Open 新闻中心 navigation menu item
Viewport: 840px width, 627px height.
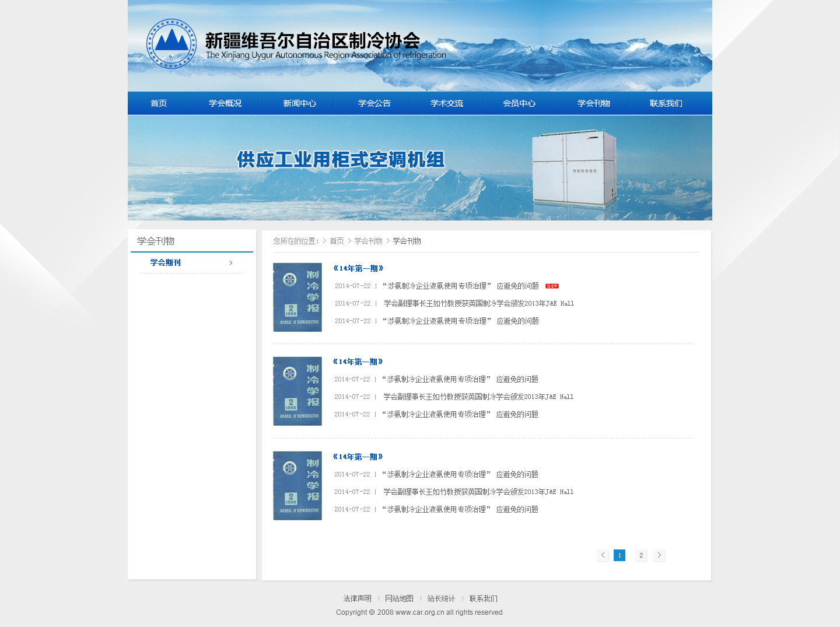click(300, 103)
